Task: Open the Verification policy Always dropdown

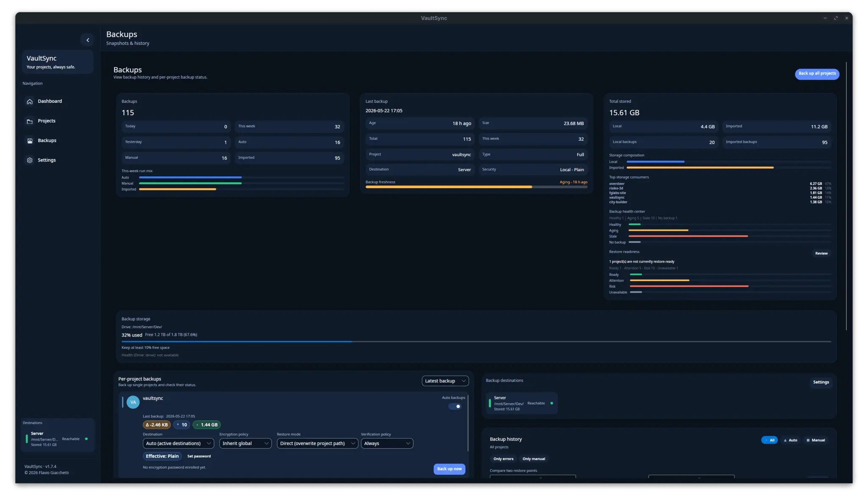Action: tap(387, 443)
